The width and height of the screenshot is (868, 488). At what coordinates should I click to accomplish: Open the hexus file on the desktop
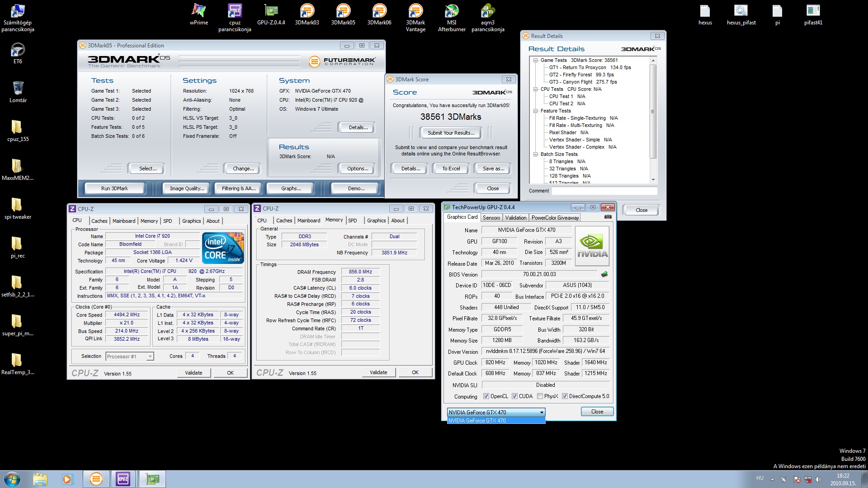coord(705,14)
